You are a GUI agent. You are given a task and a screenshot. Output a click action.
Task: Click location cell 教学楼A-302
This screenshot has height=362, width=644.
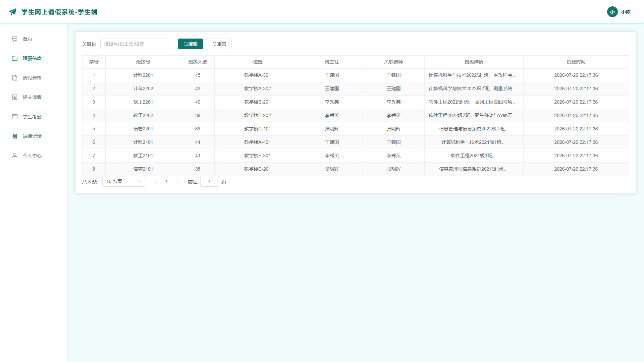pos(258,88)
